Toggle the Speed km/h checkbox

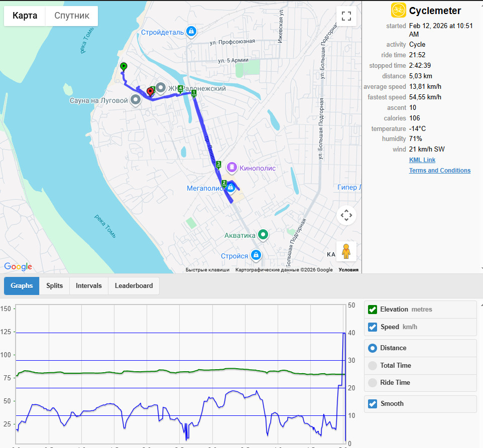(373, 327)
